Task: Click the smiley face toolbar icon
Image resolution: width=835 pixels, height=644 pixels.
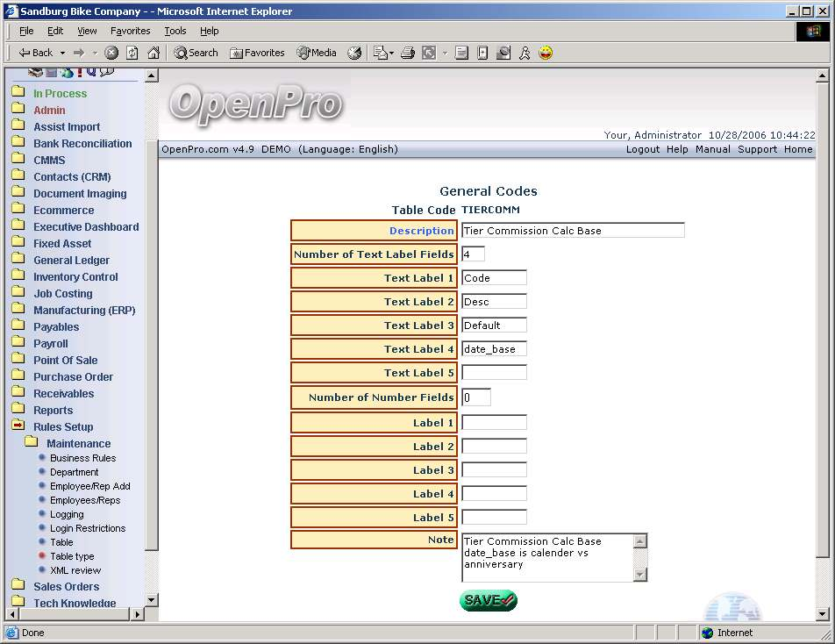Action: click(x=546, y=53)
